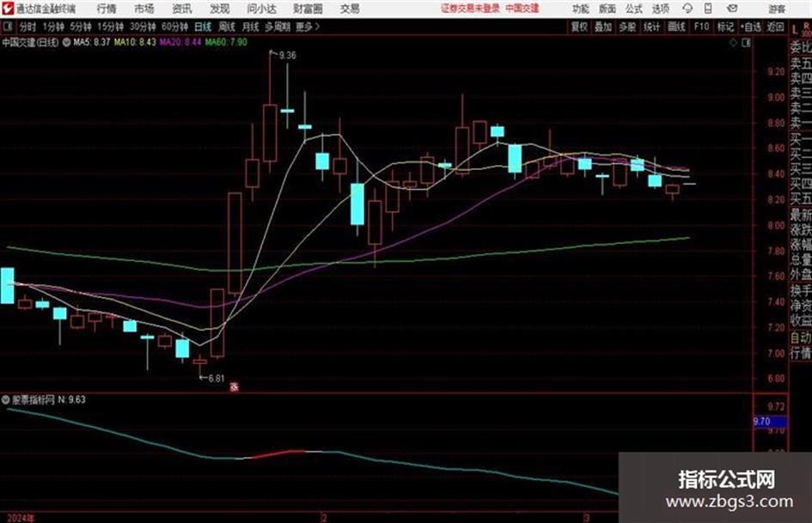Click the mobile phone icon in top bar

tap(708, 9)
